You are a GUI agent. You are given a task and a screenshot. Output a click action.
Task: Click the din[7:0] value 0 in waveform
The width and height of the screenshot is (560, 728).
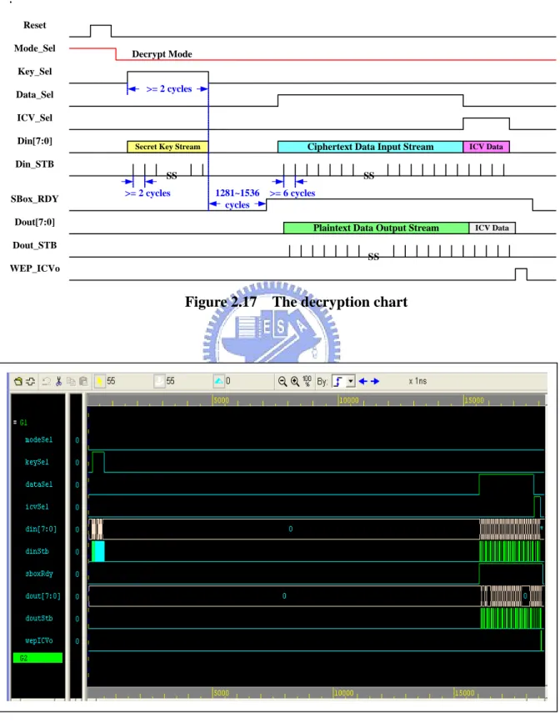pos(291,529)
